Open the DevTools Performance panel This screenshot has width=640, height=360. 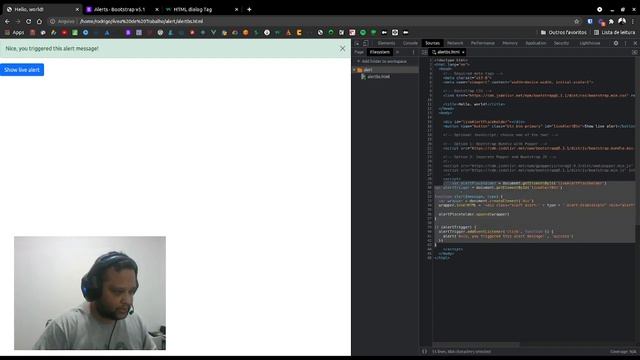click(482, 43)
